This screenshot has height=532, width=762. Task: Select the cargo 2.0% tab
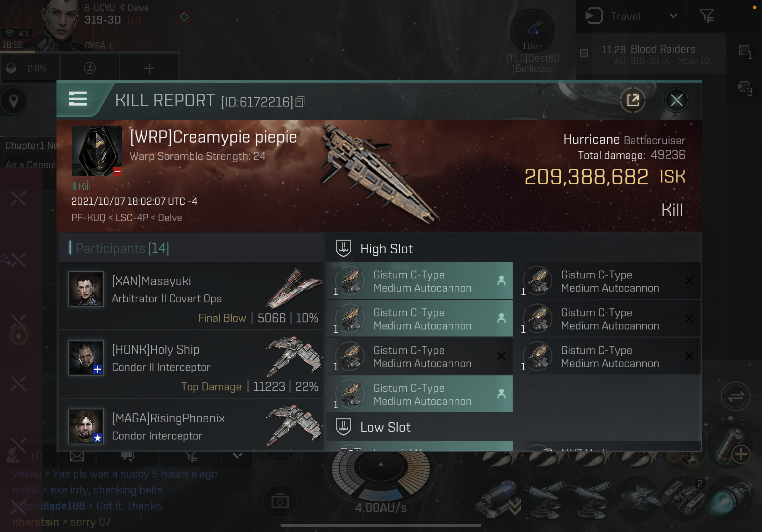click(30, 68)
